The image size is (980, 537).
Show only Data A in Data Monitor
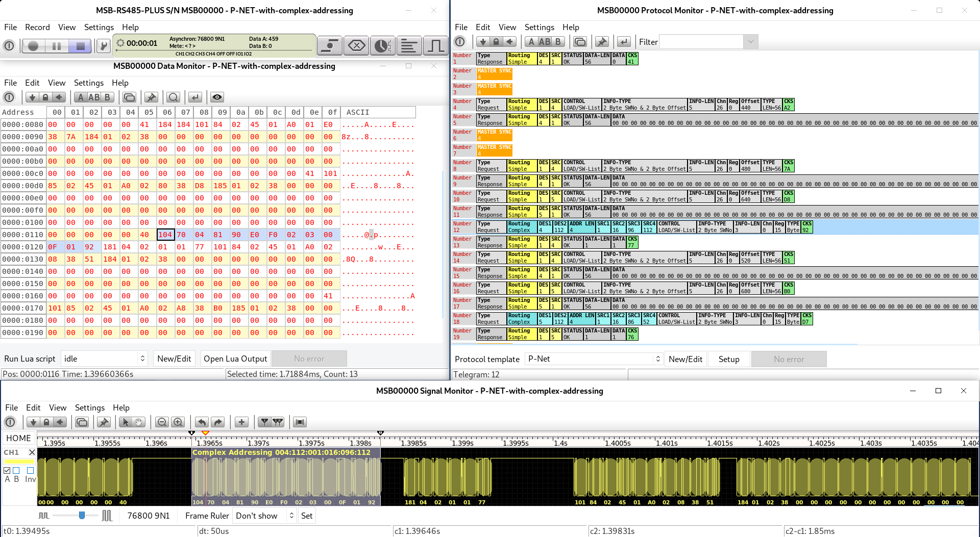point(80,97)
